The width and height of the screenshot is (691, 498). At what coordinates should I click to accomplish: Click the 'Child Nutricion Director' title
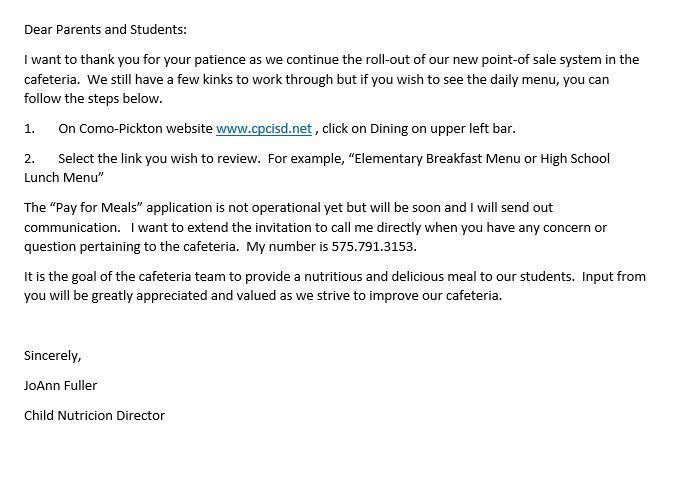pos(94,415)
